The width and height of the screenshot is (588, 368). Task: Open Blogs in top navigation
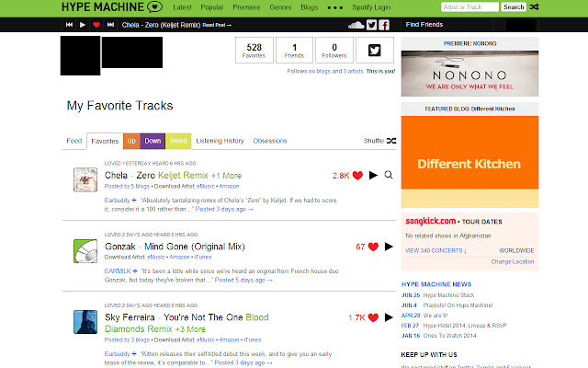[310, 7]
